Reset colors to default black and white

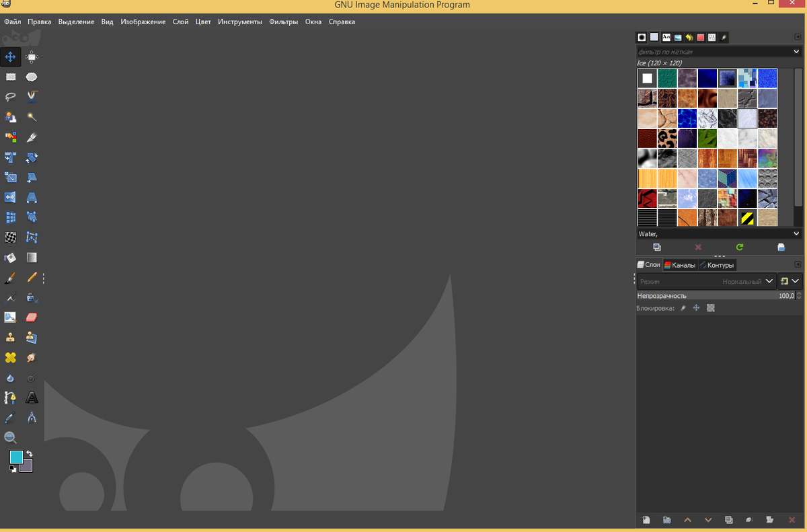click(x=13, y=469)
